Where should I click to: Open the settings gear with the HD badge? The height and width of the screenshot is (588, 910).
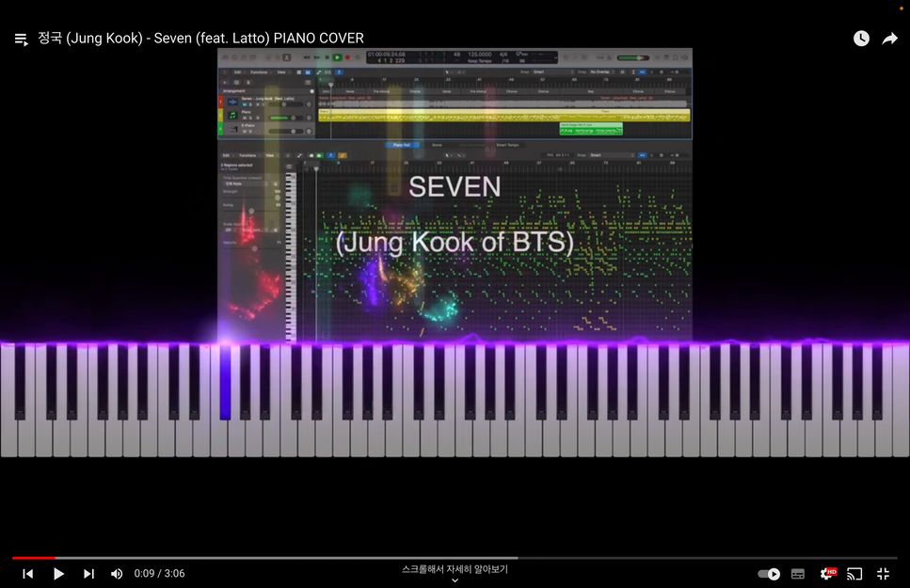pyautogui.click(x=825, y=574)
